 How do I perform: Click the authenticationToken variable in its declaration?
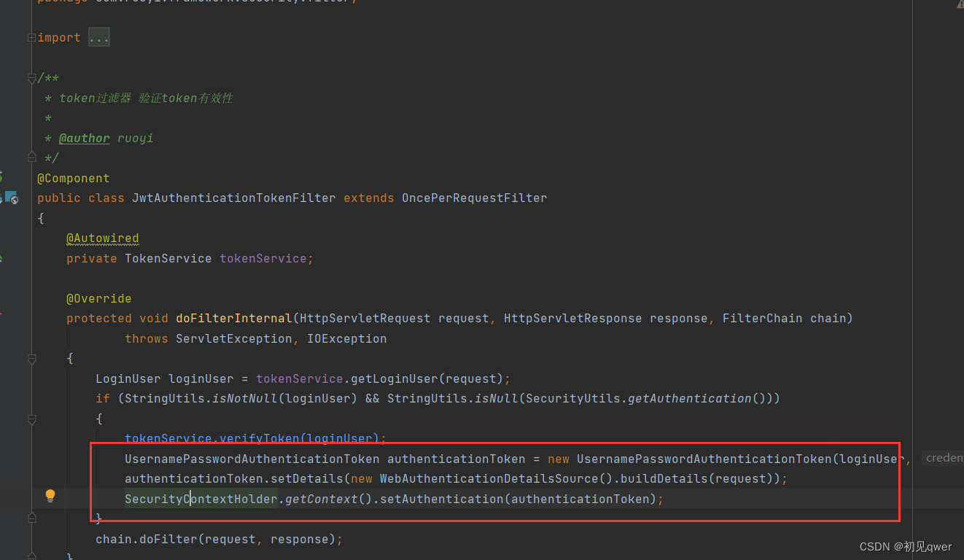point(456,459)
